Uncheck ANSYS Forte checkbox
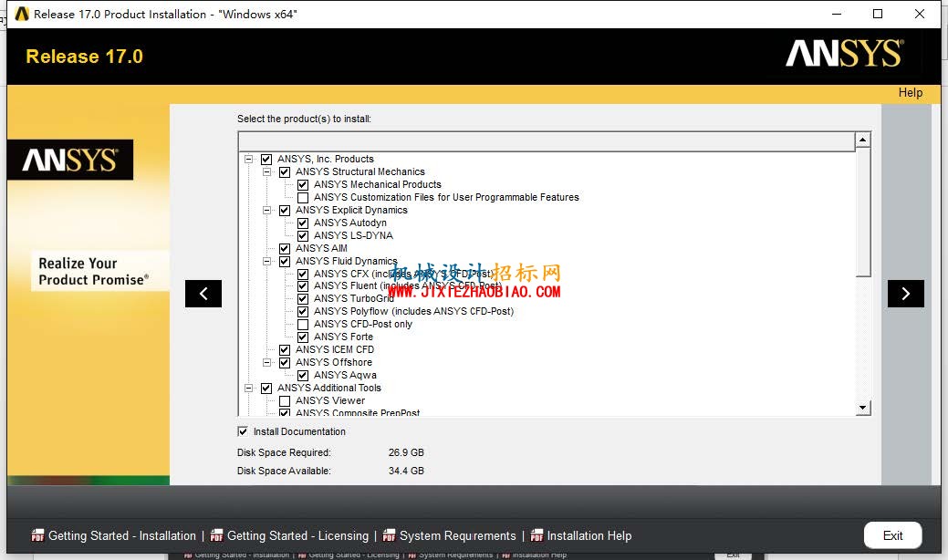 coord(303,337)
